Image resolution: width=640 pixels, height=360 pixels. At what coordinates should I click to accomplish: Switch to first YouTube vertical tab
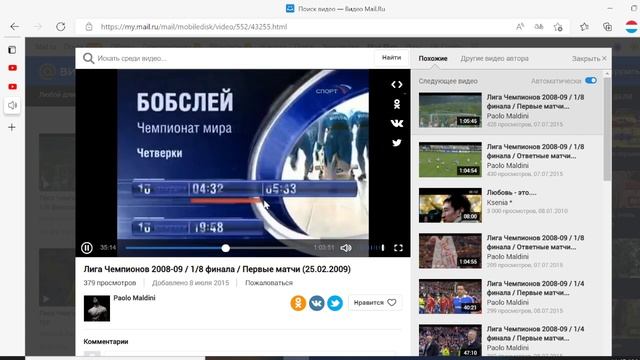click(12, 68)
